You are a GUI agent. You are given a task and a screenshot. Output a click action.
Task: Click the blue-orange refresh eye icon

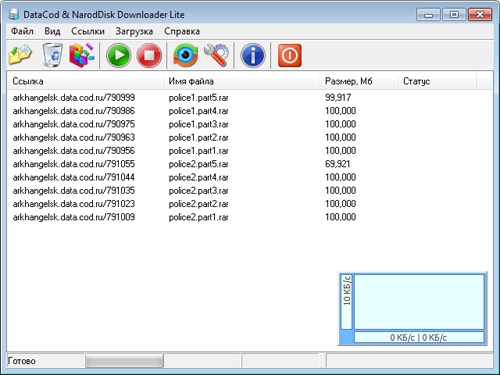[185, 55]
